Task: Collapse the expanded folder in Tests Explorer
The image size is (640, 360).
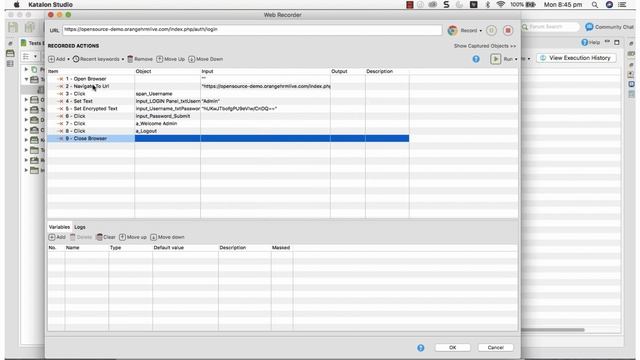Action: (x=27, y=79)
